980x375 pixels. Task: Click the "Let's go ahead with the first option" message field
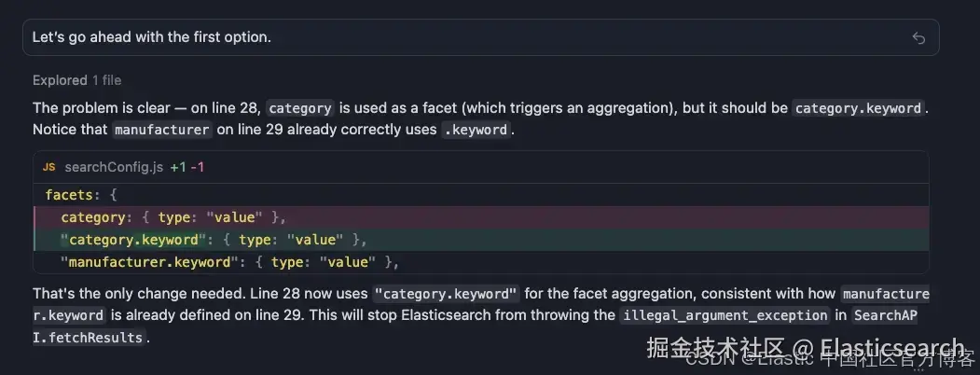480,37
